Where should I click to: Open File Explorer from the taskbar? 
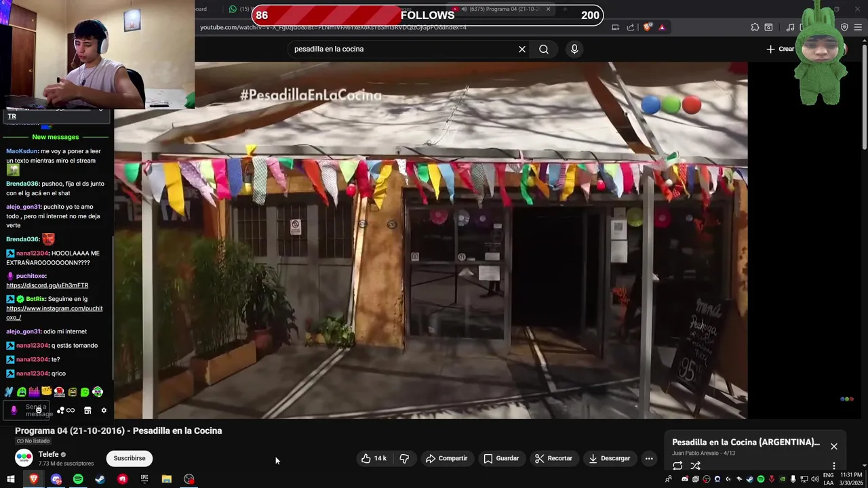pyautogui.click(x=167, y=479)
